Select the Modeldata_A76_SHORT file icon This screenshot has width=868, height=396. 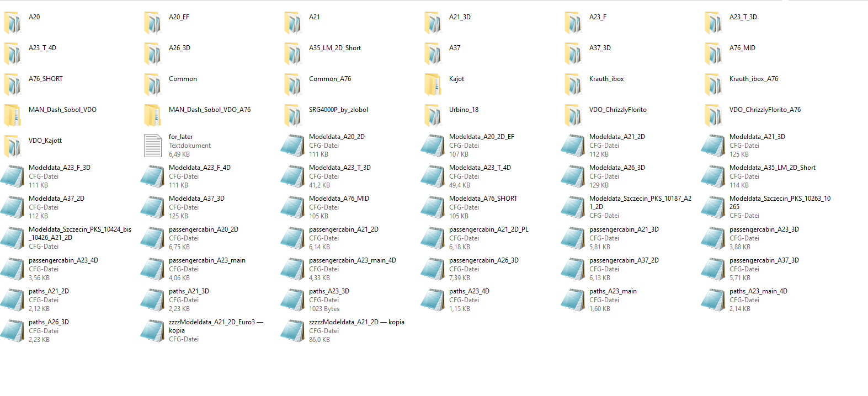point(433,207)
